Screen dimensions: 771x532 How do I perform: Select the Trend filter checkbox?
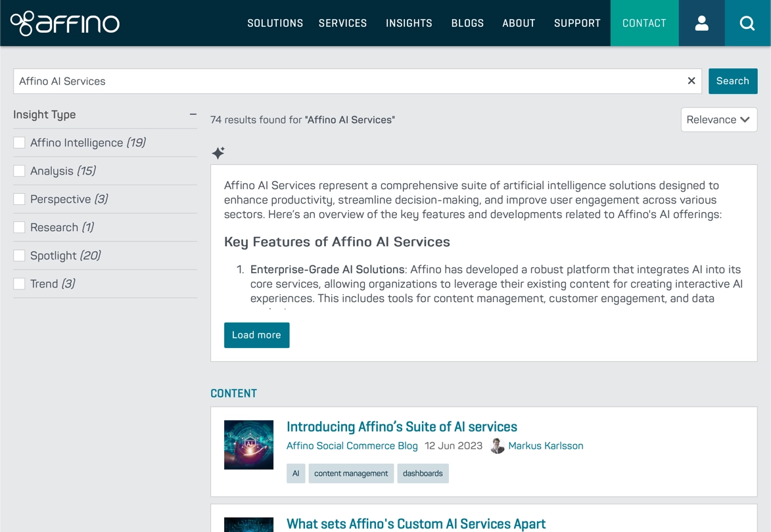19,284
